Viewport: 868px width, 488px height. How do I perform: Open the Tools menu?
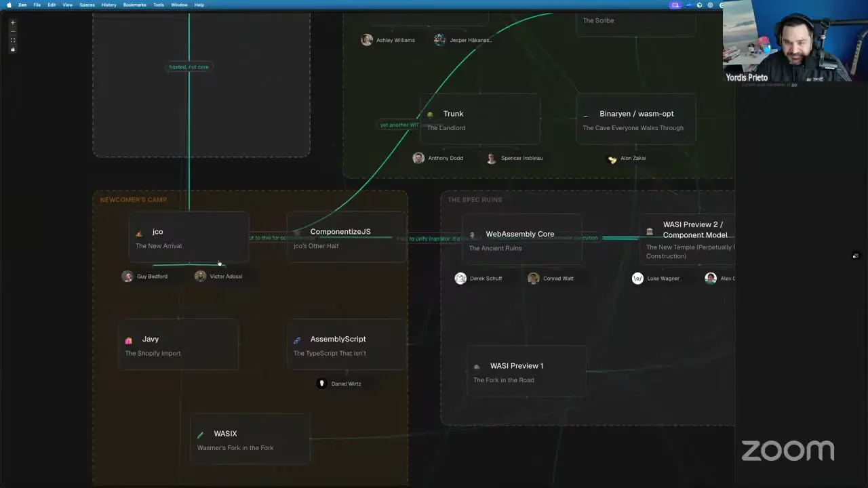coord(159,5)
